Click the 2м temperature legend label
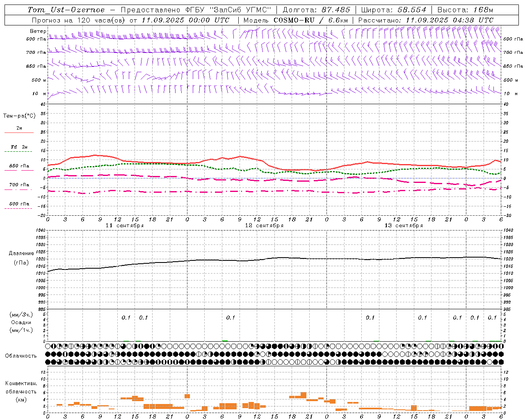 [19, 128]
